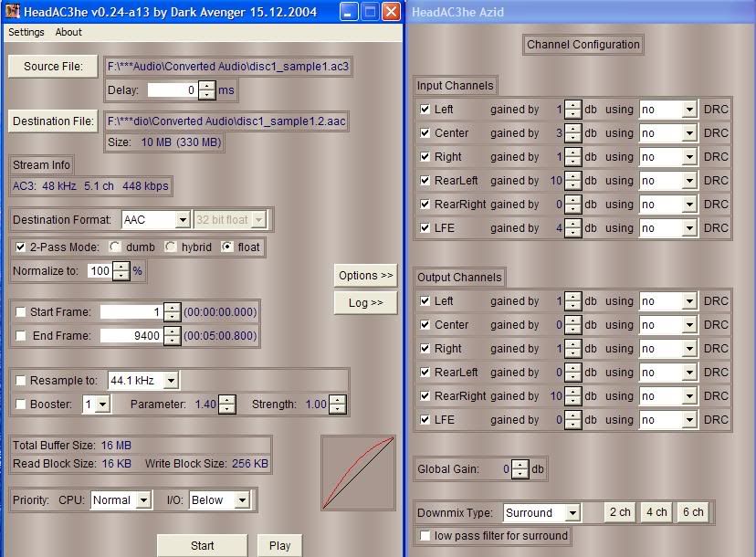Click the Delay ms spinner arrows

(x=207, y=89)
